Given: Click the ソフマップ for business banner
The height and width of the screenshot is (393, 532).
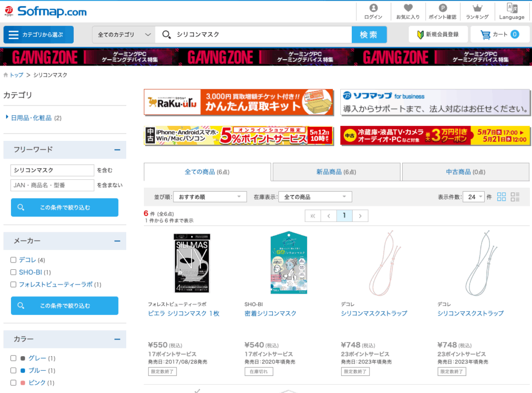Looking at the screenshot, I should (x=435, y=102).
